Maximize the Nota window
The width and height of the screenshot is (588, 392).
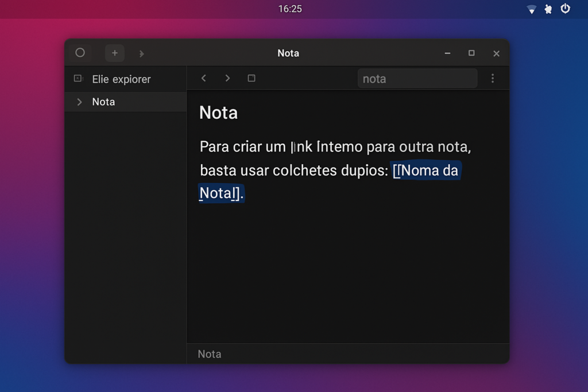(x=471, y=53)
